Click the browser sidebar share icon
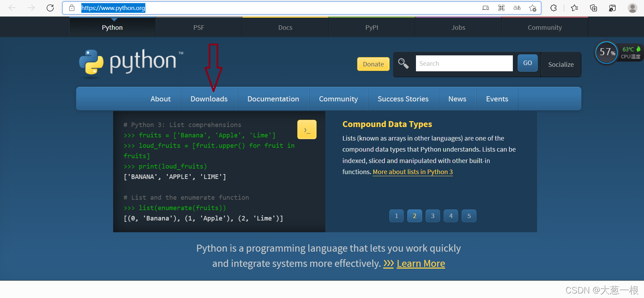 coord(612,8)
